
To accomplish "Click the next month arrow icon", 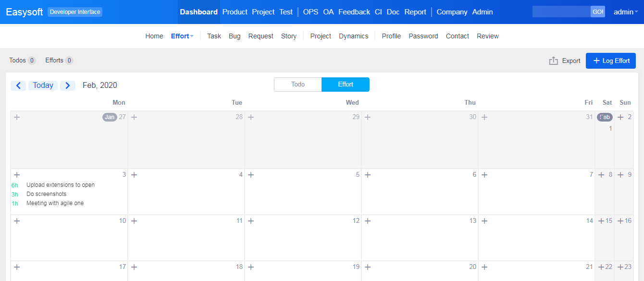I will click(68, 86).
